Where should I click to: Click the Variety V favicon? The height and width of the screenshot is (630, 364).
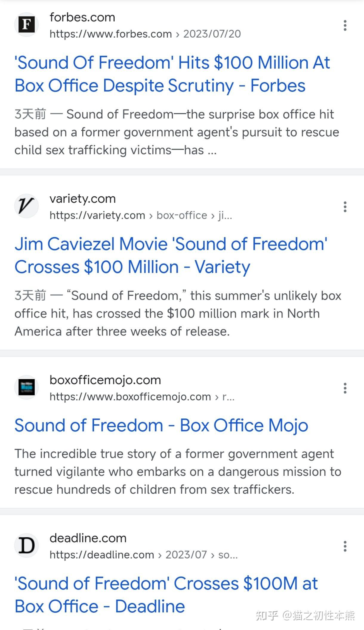27,206
